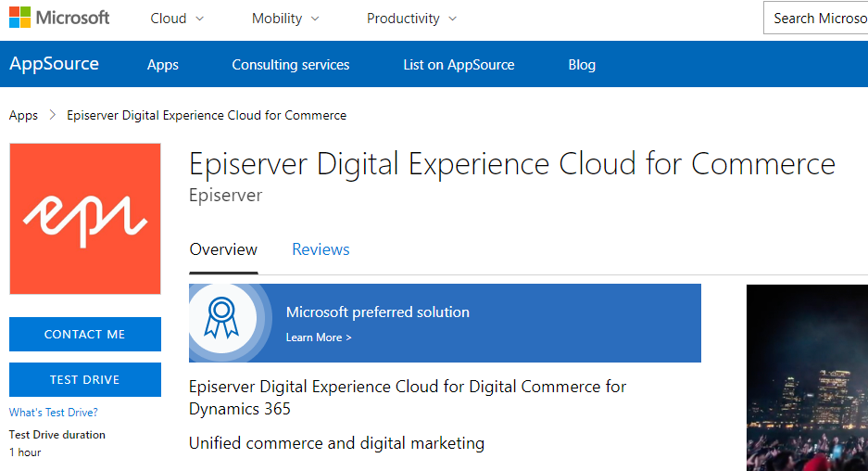The image size is (868, 471).
Task: Click the breadcrumb chevron separator
Action: click(53, 115)
